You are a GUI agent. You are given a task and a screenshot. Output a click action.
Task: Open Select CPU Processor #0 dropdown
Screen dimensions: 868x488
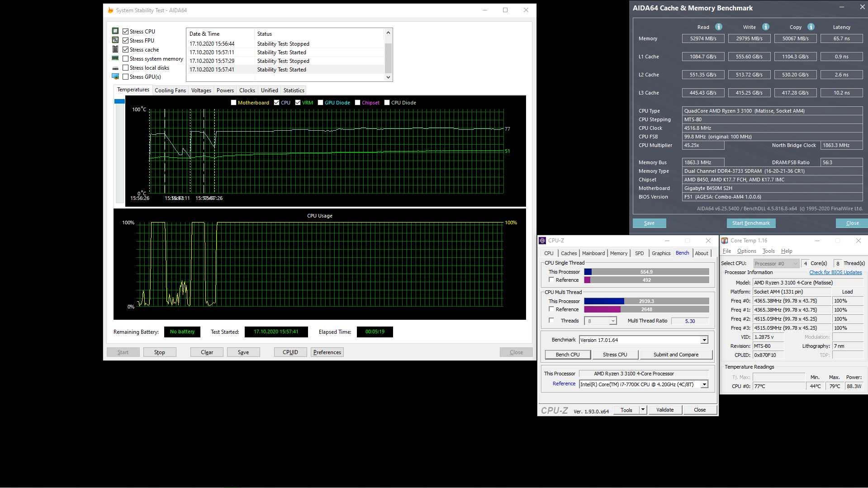pos(777,264)
